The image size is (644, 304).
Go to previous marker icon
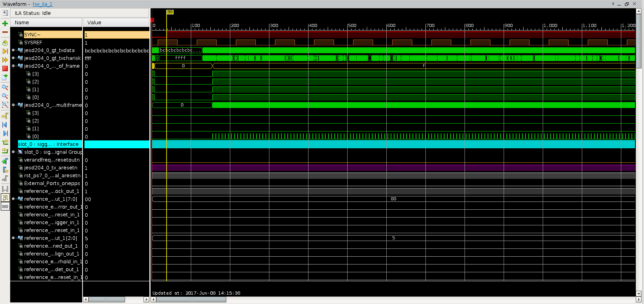(x=5, y=169)
